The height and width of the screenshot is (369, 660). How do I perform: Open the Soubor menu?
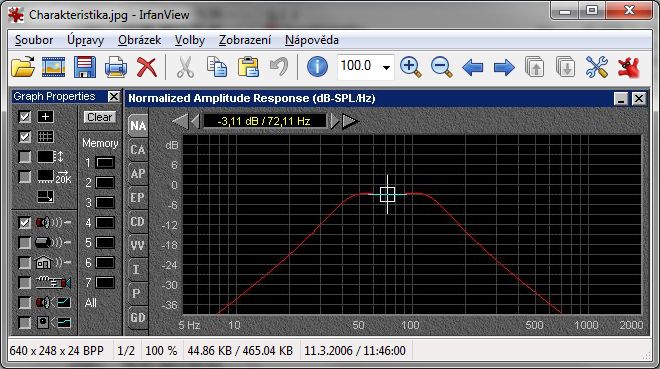click(34, 40)
